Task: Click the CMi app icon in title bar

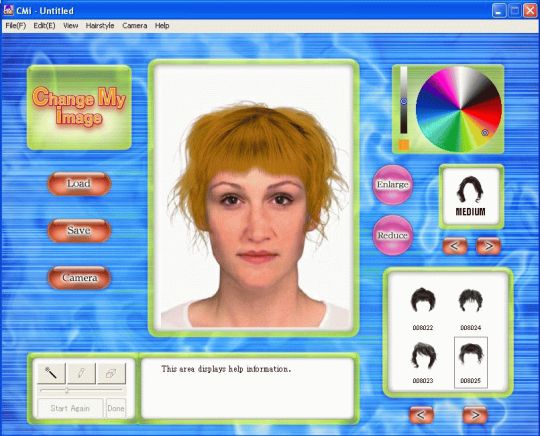Action: click(x=8, y=10)
